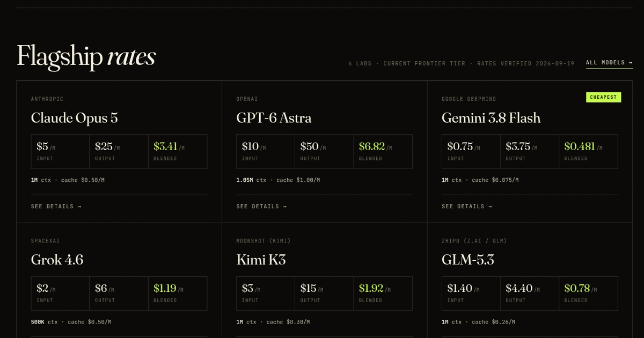Click the Gemini 3.8 Flash title
This screenshot has height=338, width=644.
[x=491, y=118]
